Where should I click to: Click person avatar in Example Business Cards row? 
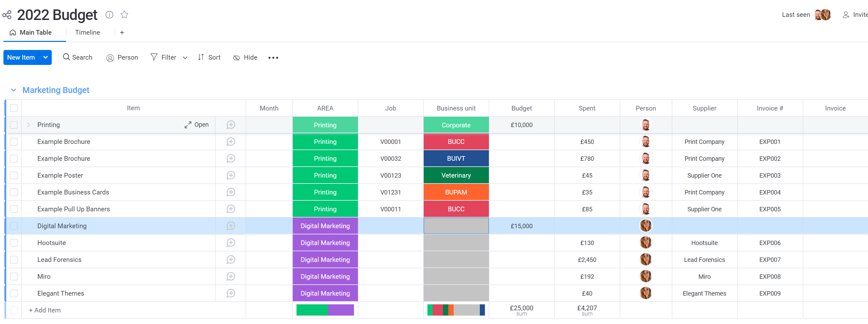coord(646,192)
